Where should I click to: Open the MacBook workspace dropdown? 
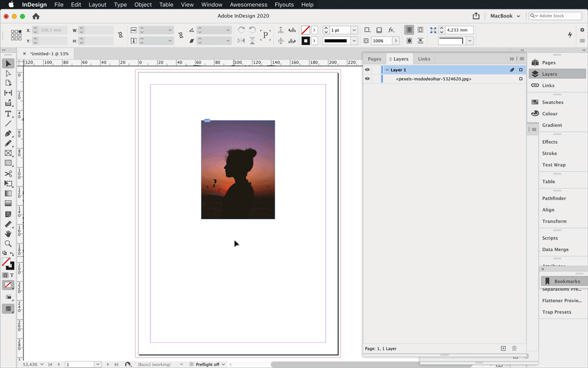pyautogui.click(x=505, y=16)
